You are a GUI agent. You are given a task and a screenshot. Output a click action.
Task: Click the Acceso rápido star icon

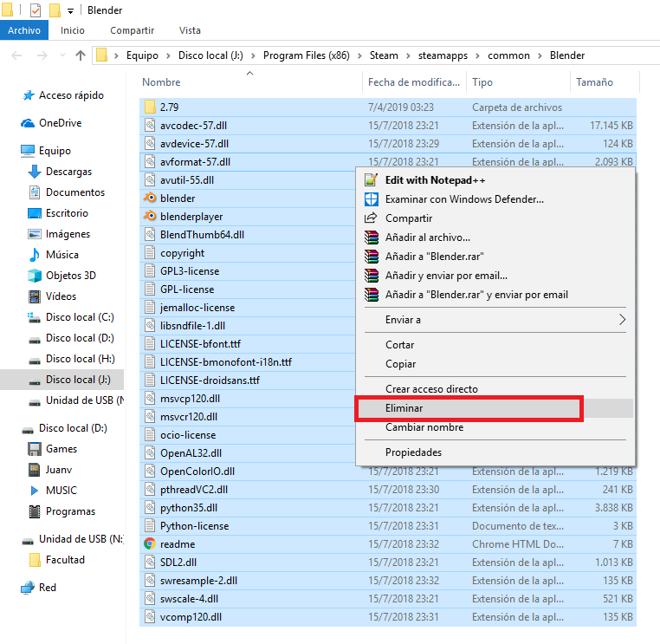pyautogui.click(x=29, y=95)
